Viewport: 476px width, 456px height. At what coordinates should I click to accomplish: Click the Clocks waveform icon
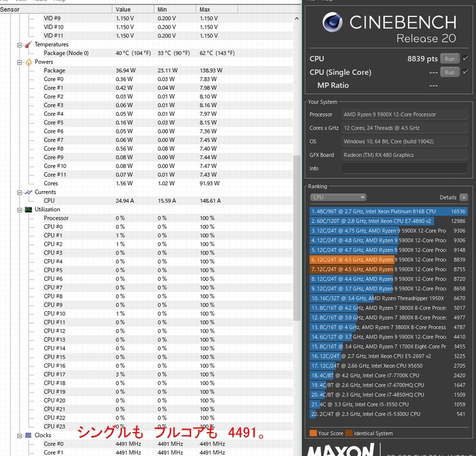click(x=29, y=435)
